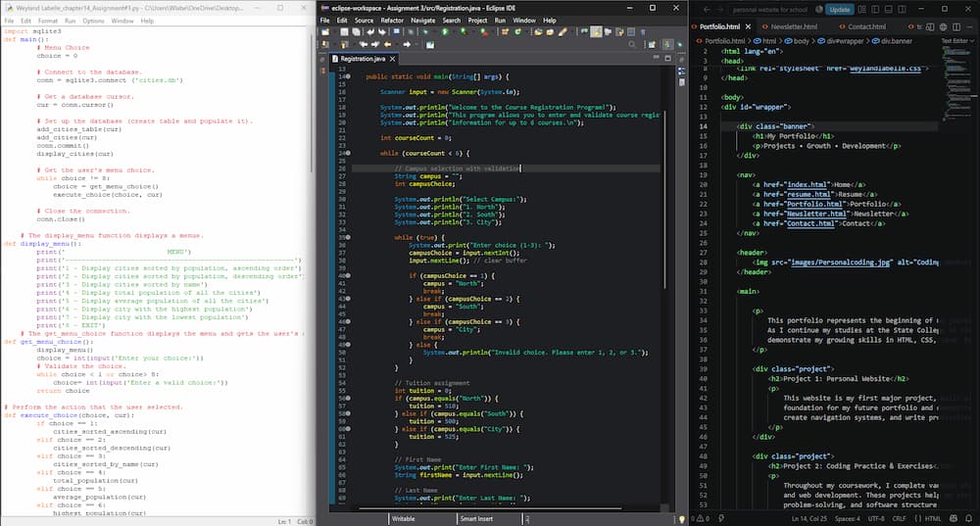Open the Navigate menu in Eclipse

click(422, 20)
